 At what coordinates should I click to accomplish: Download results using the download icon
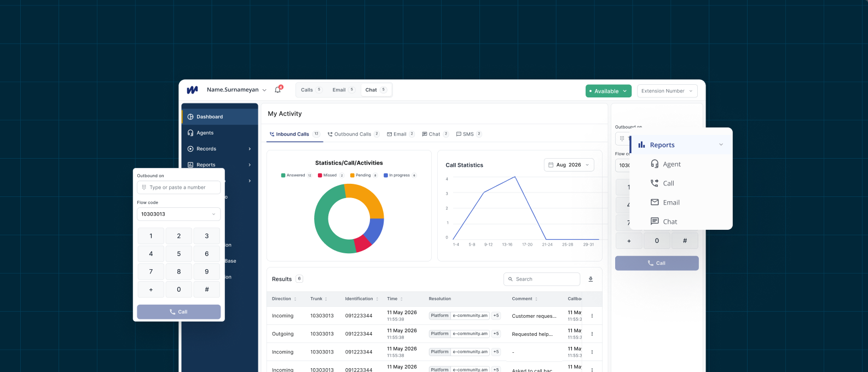591,279
